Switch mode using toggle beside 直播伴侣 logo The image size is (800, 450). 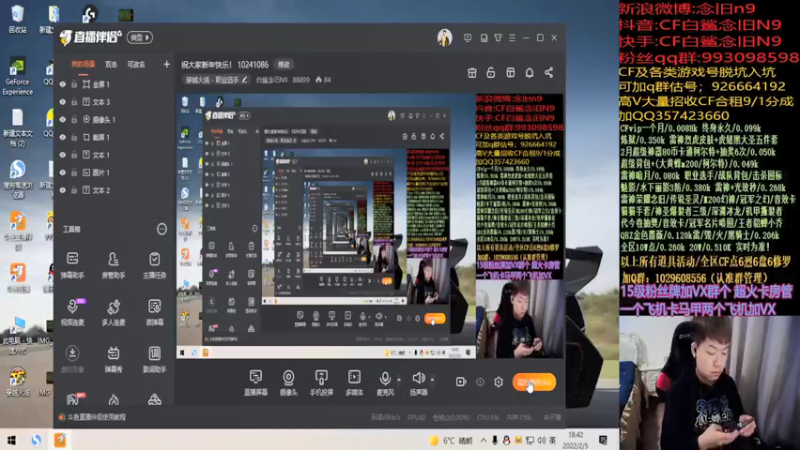(x=140, y=38)
